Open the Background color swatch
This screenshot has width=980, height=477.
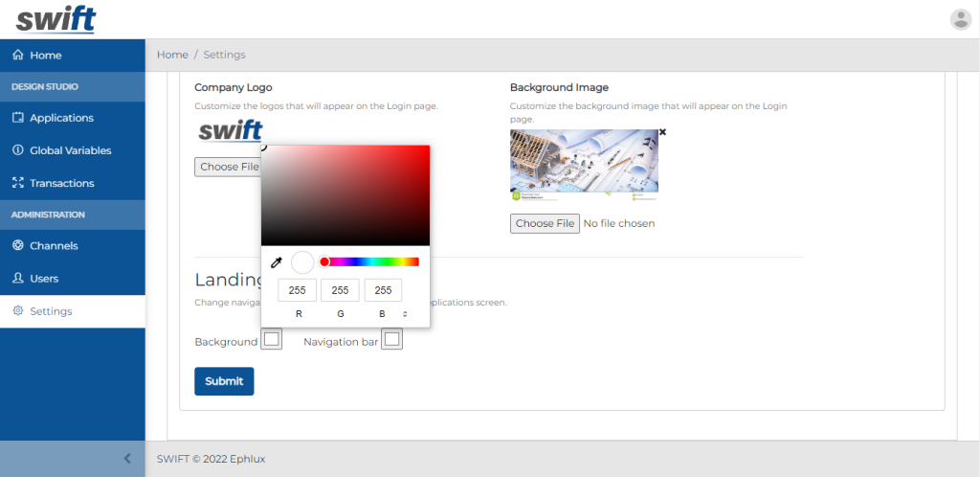point(272,339)
